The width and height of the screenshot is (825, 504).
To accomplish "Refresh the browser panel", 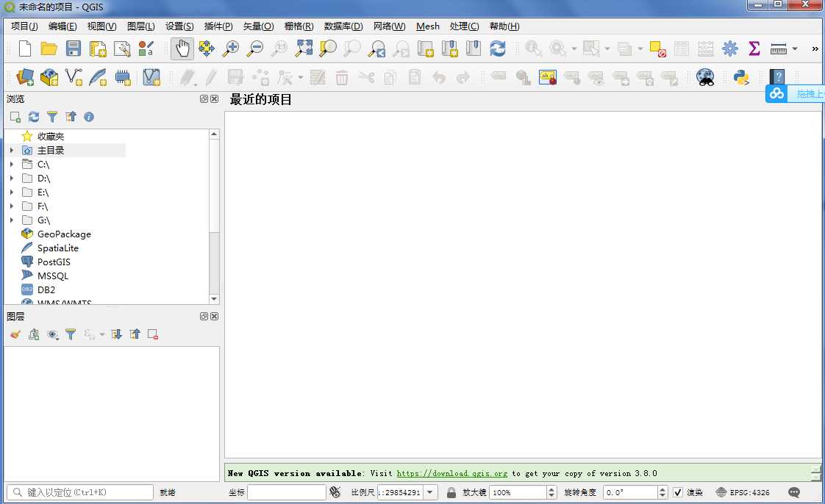I will (x=34, y=117).
